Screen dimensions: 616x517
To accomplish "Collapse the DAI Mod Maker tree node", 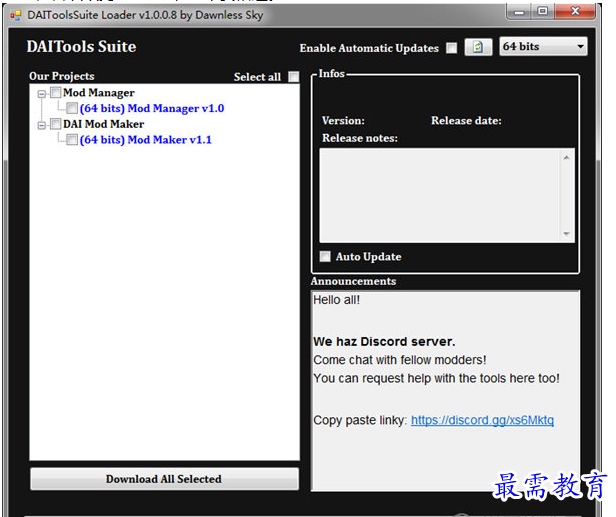I will [41, 125].
